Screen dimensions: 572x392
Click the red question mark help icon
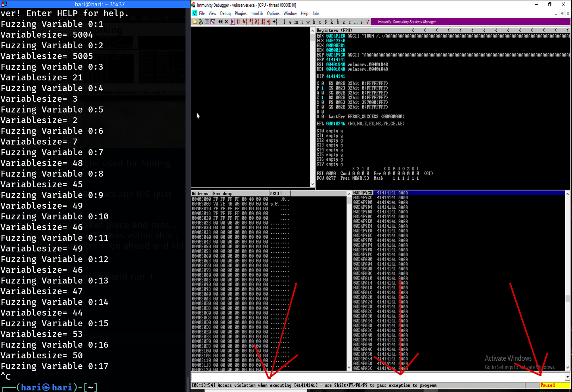[x=367, y=22]
